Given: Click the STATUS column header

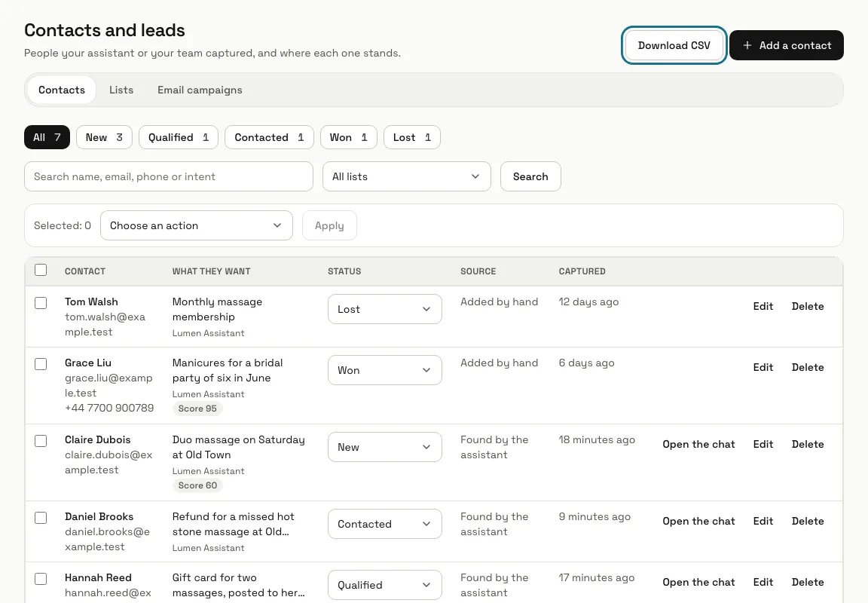Looking at the screenshot, I should click(x=344, y=271).
